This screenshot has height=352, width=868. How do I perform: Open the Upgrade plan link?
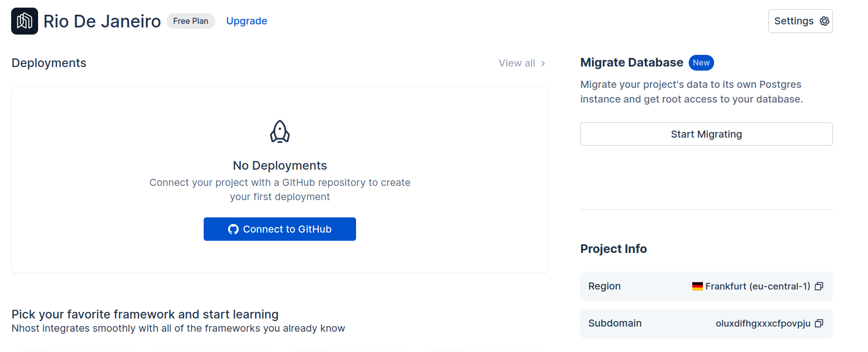(246, 21)
